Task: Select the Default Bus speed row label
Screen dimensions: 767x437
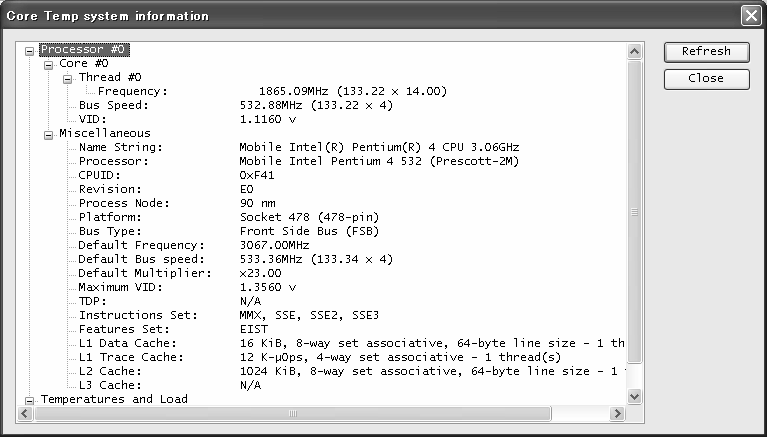Action: 142,259
